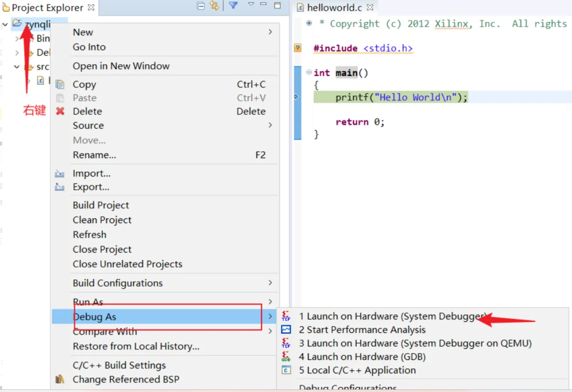This screenshot has height=392, width=572.
Task: Select the helloworld.c editor tab
Action: coord(335,7)
